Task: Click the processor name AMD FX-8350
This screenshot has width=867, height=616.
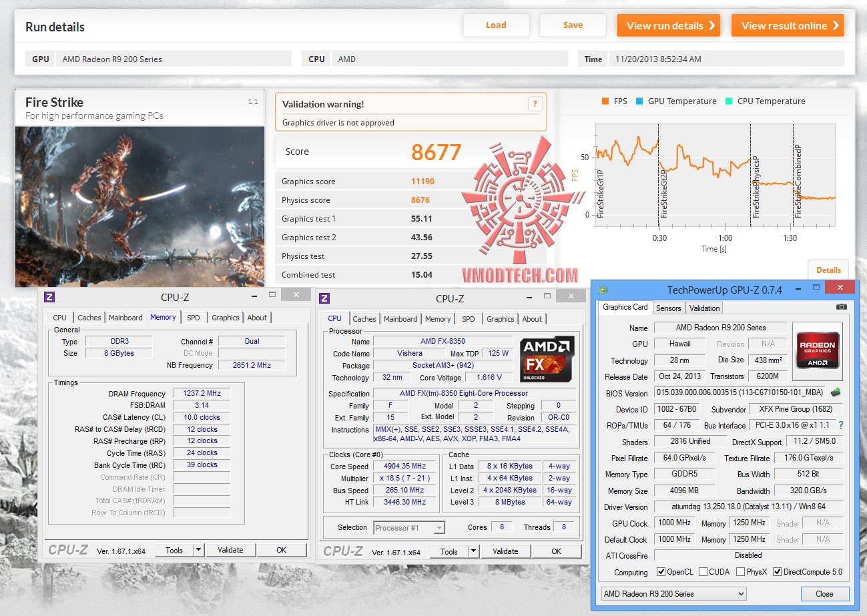Action: (x=443, y=342)
